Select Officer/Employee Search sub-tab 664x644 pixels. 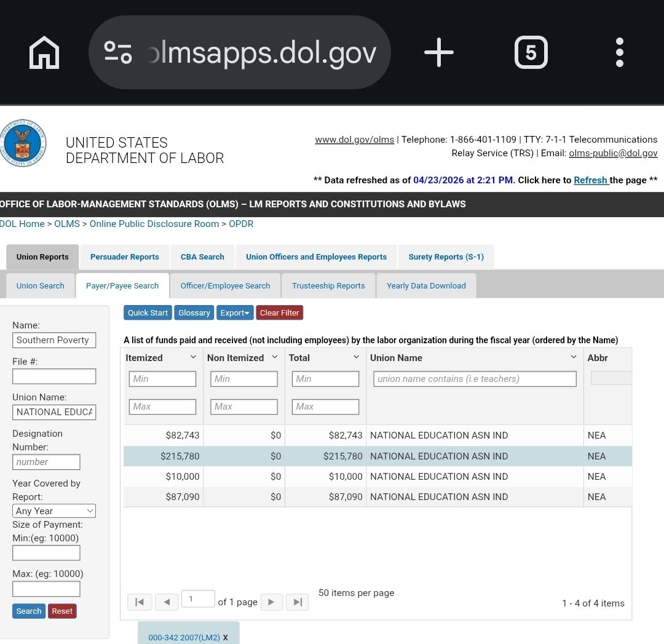[225, 285]
